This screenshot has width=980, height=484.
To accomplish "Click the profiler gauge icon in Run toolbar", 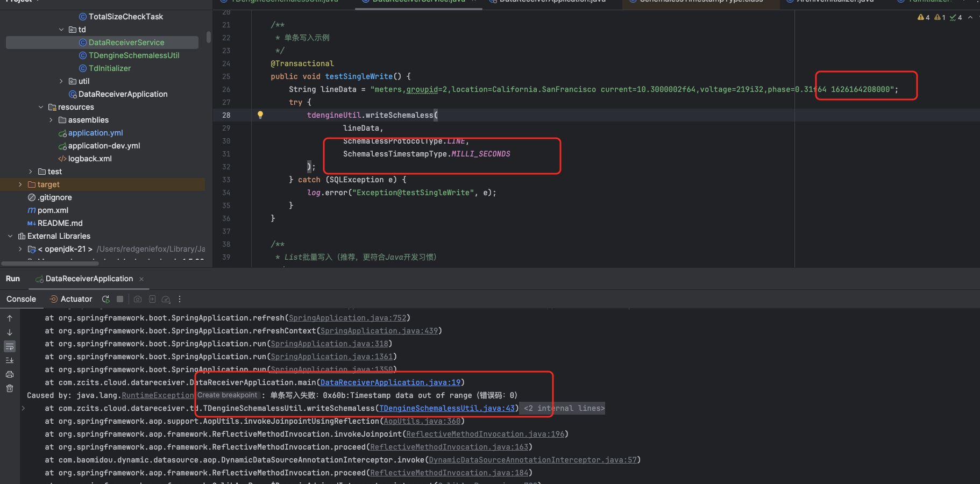I will point(166,299).
